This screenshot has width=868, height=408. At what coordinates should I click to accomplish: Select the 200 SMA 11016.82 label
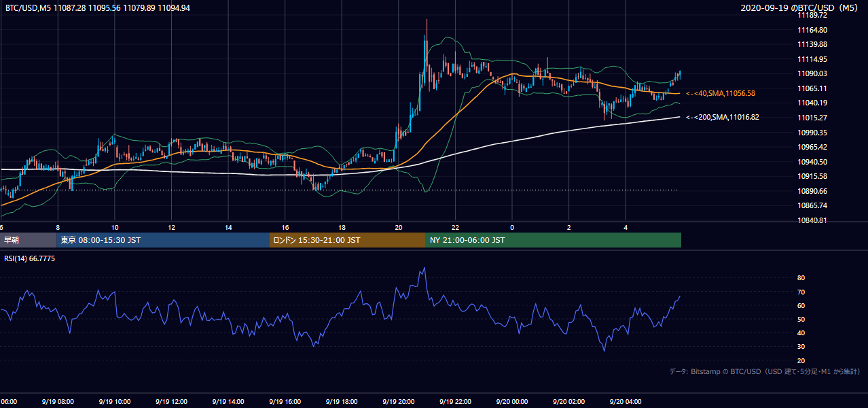point(723,118)
